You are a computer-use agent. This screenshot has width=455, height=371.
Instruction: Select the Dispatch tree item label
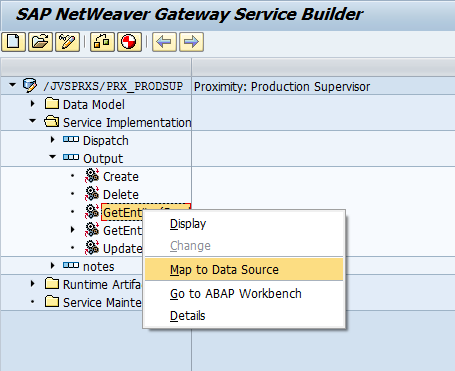point(106,141)
